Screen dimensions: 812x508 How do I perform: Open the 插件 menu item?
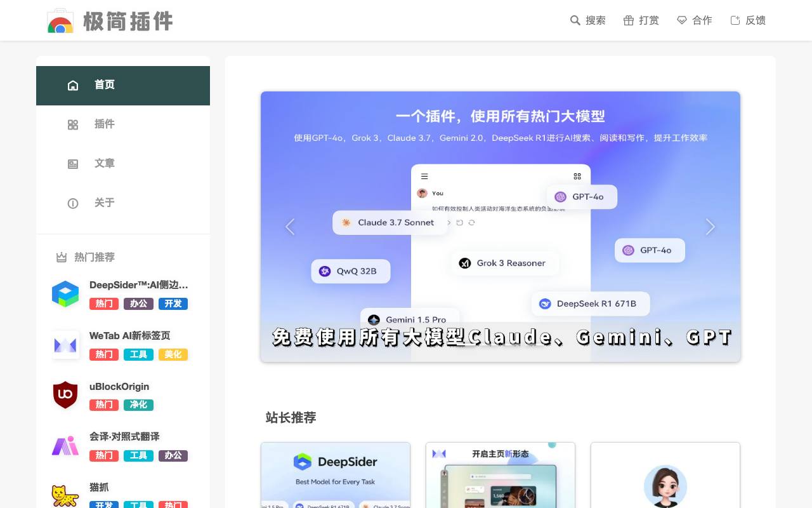[x=123, y=125]
